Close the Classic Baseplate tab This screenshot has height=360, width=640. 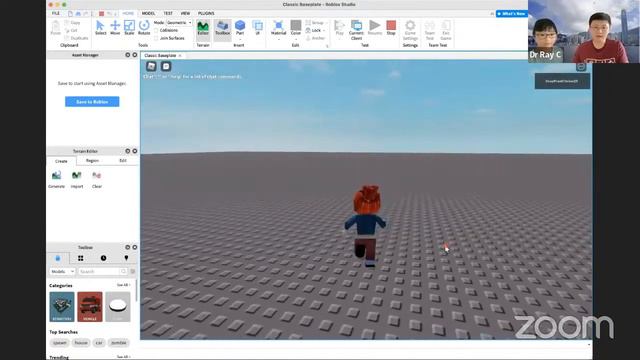point(180,56)
